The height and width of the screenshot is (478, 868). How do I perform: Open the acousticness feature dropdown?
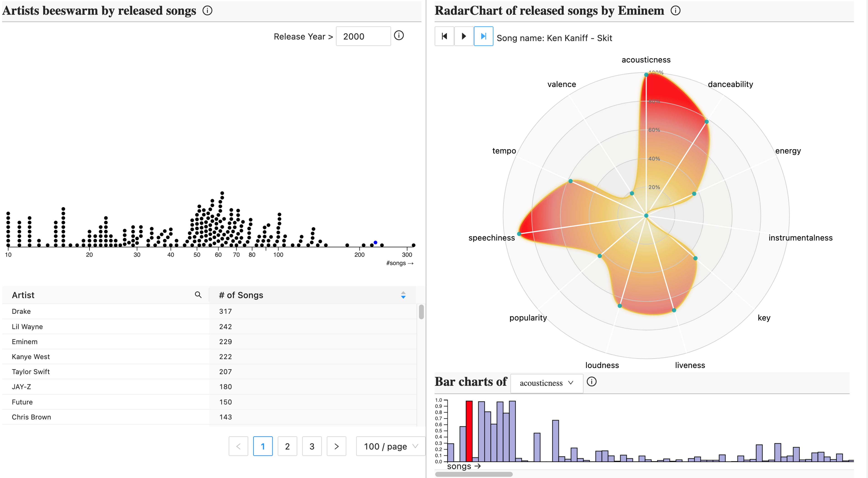click(546, 383)
